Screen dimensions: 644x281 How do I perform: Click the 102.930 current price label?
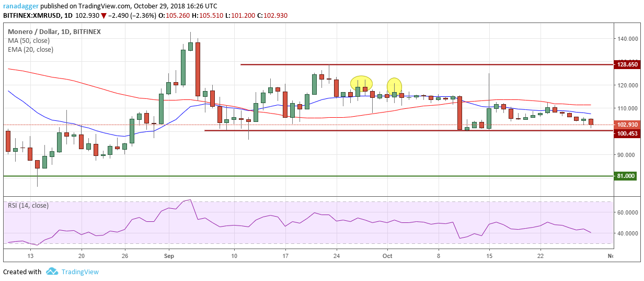627,125
